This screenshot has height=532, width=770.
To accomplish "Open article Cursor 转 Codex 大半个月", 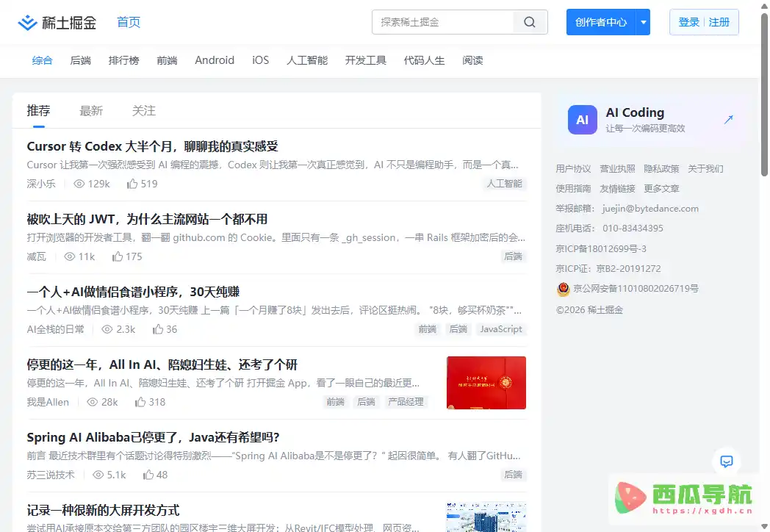I will (x=152, y=146).
